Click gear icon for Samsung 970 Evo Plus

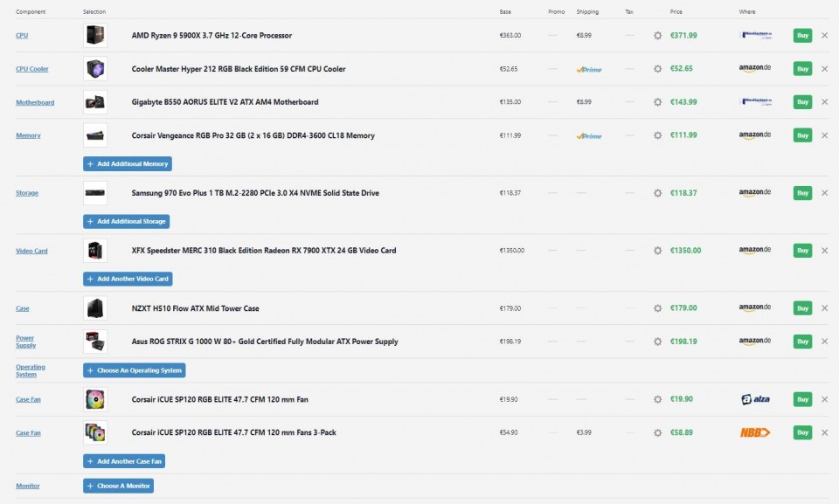(x=657, y=193)
